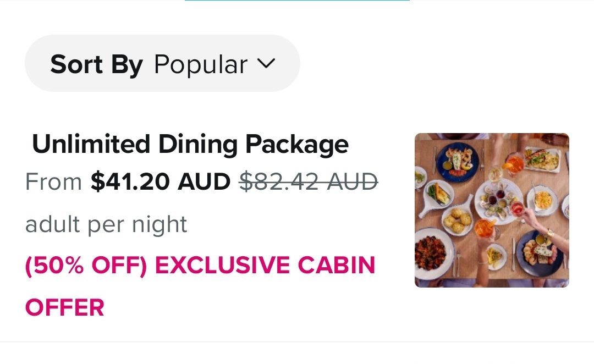Tap the dark mussels bowl in photo
Image resolution: width=594 pixels, height=364 pixels.
430,253
